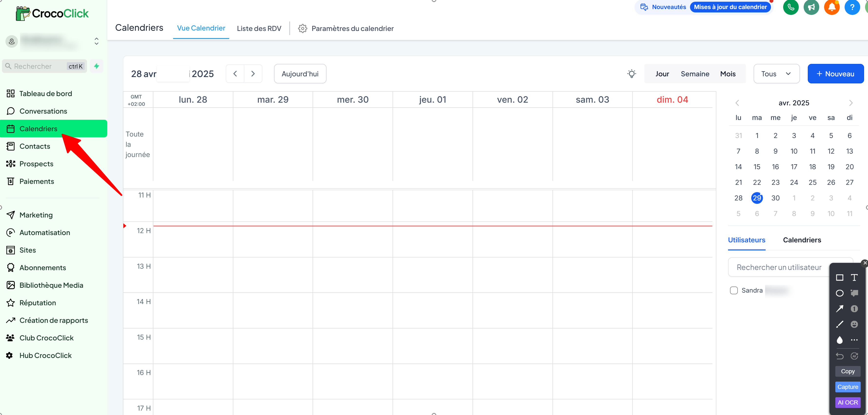Select the ellipse tool in capture toolbar
Screen dimensions: 868x415
[840, 293]
